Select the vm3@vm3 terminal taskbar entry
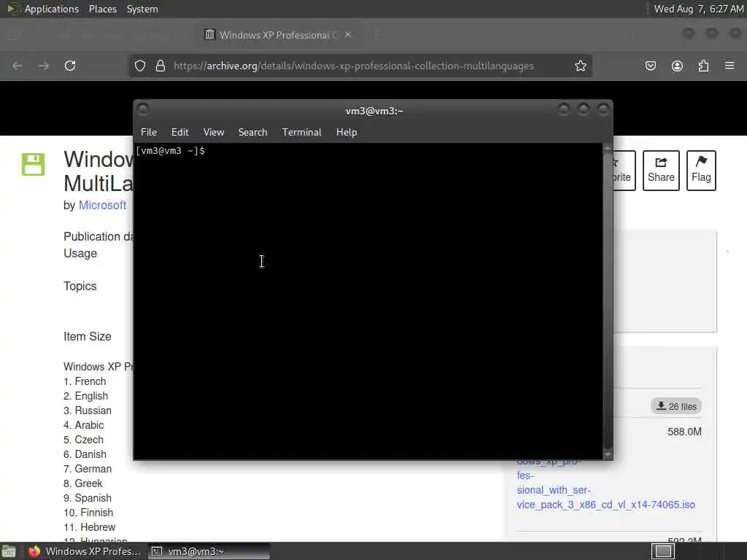 point(209,551)
